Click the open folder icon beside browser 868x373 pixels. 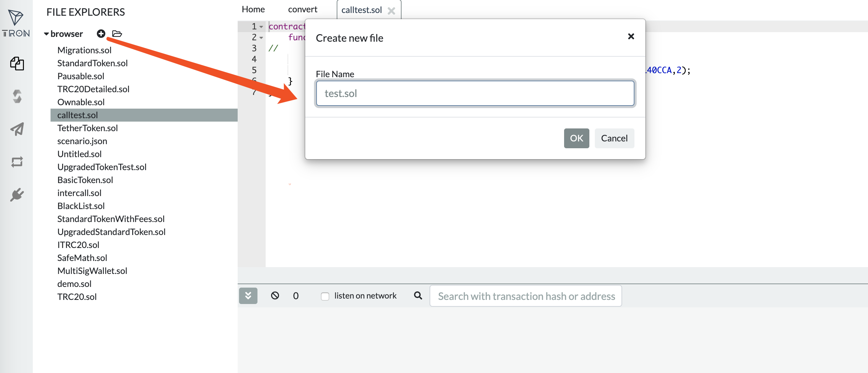coord(117,33)
